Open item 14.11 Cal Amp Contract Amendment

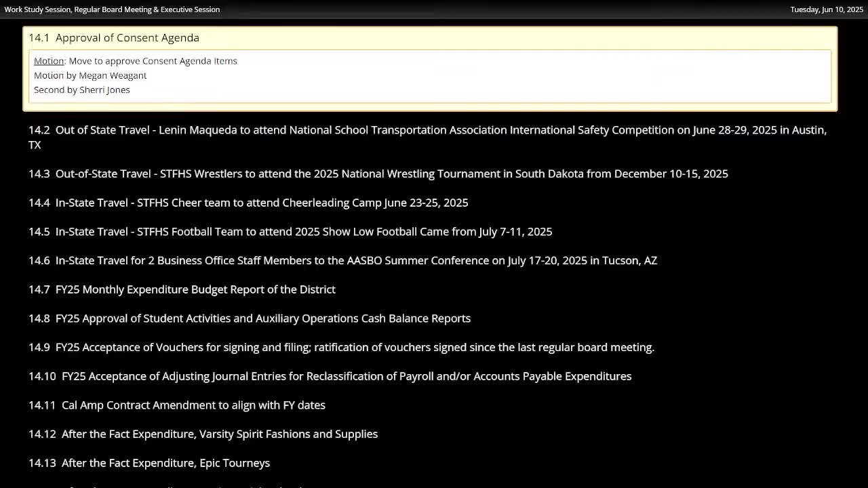177,405
